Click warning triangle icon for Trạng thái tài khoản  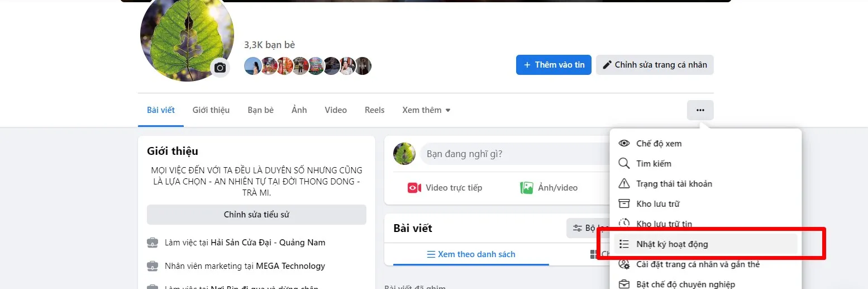point(624,183)
